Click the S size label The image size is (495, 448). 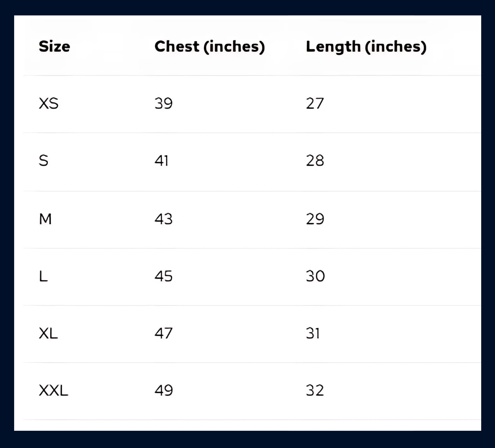[43, 161]
